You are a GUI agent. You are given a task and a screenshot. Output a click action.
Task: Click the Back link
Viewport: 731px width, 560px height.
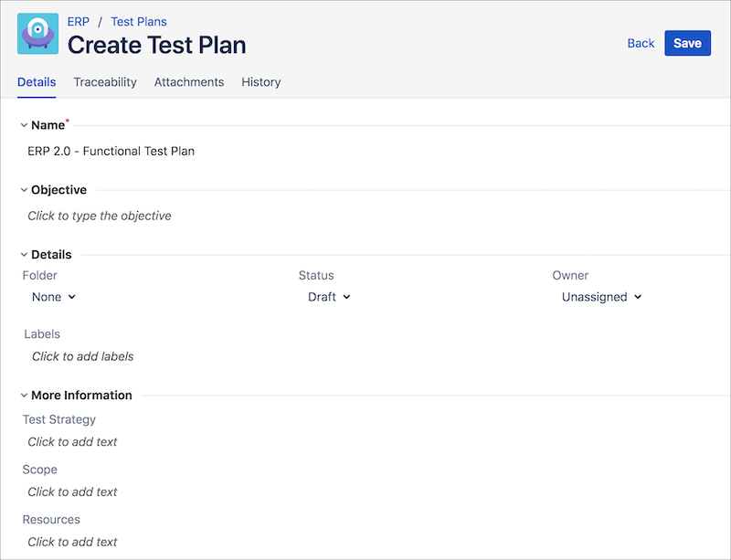[641, 43]
